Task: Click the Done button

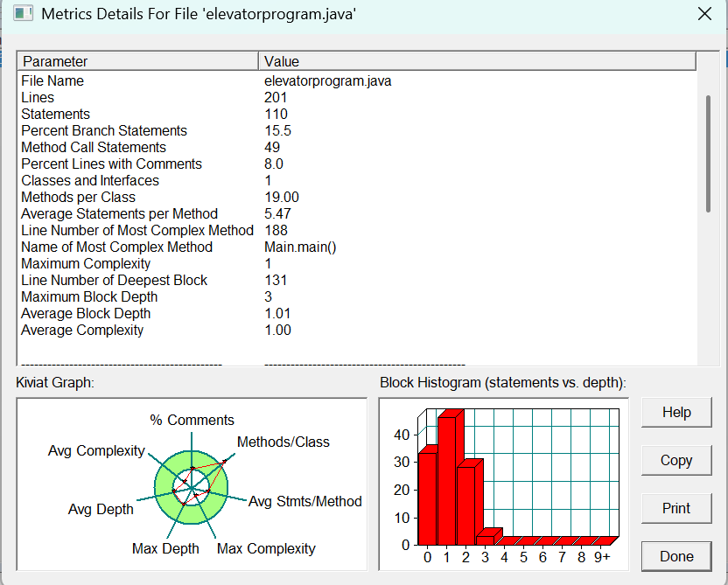Action: click(676, 556)
